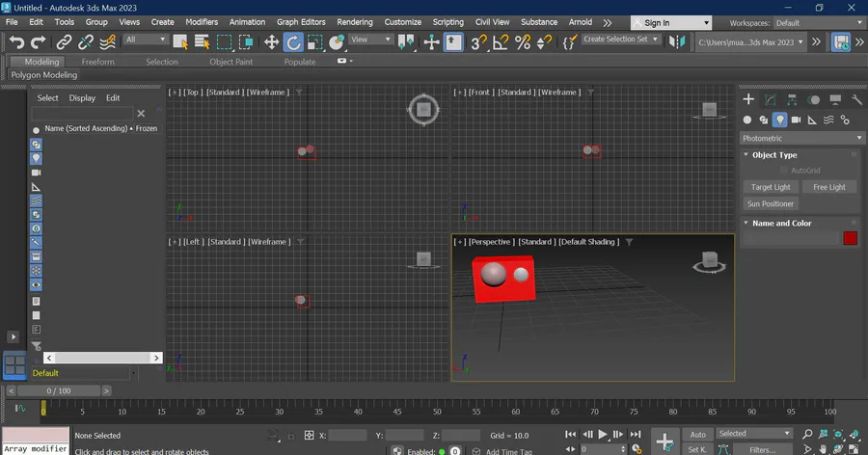
Task: Select the Select and Link tool
Action: point(65,42)
